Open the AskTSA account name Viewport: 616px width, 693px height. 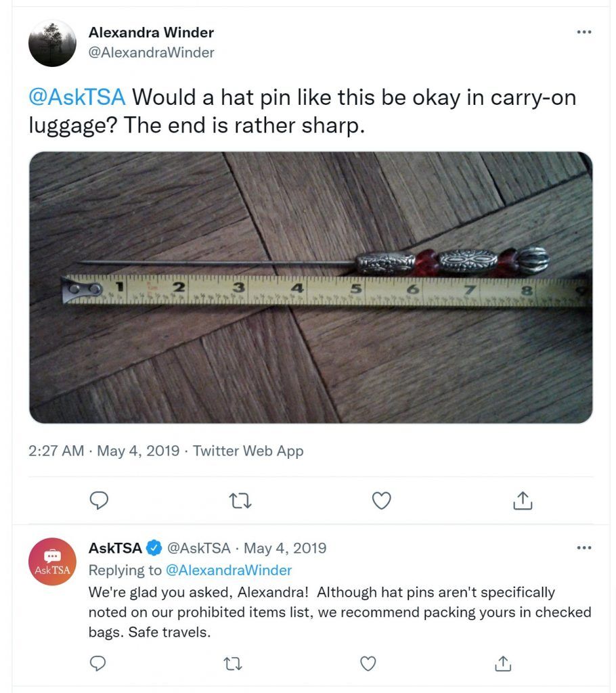[115, 548]
